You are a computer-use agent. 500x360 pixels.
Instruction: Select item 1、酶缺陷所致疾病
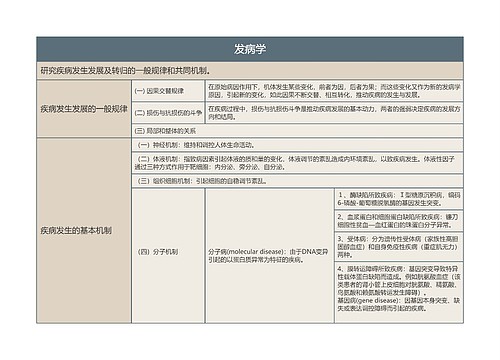coord(399,199)
